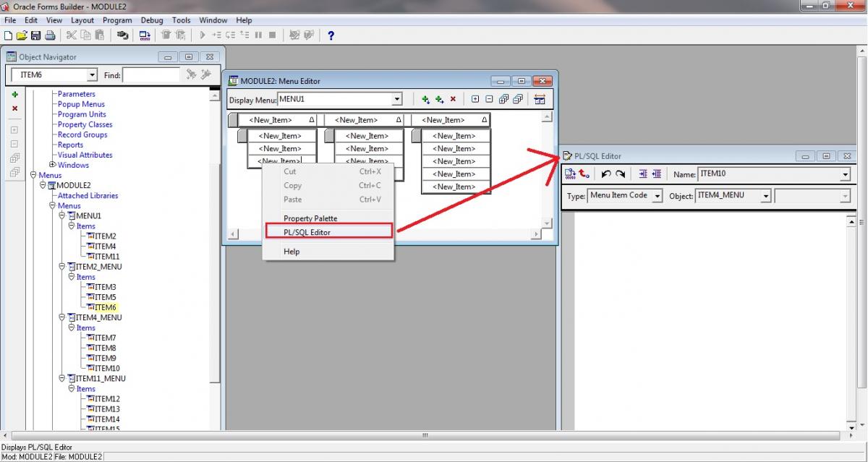Click the blue question mark Help icon
The height and width of the screenshot is (462, 868).
pyautogui.click(x=331, y=35)
